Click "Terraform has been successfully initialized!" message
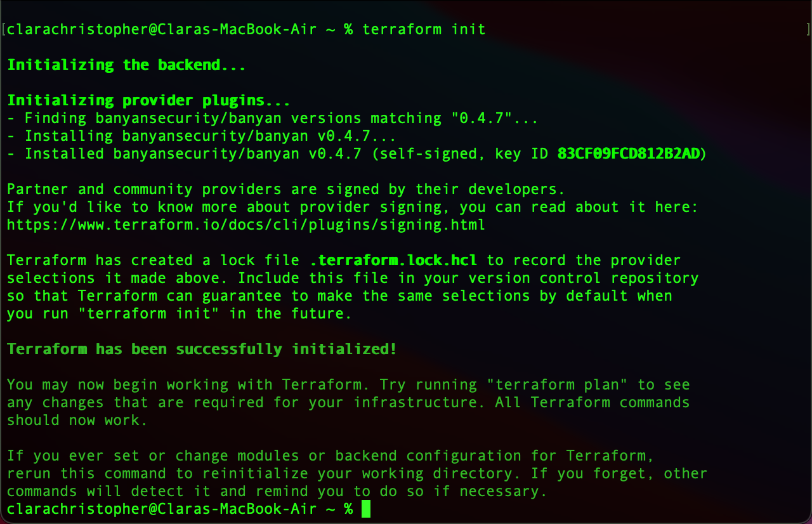Screen dimensions: 812x524 coord(202,349)
